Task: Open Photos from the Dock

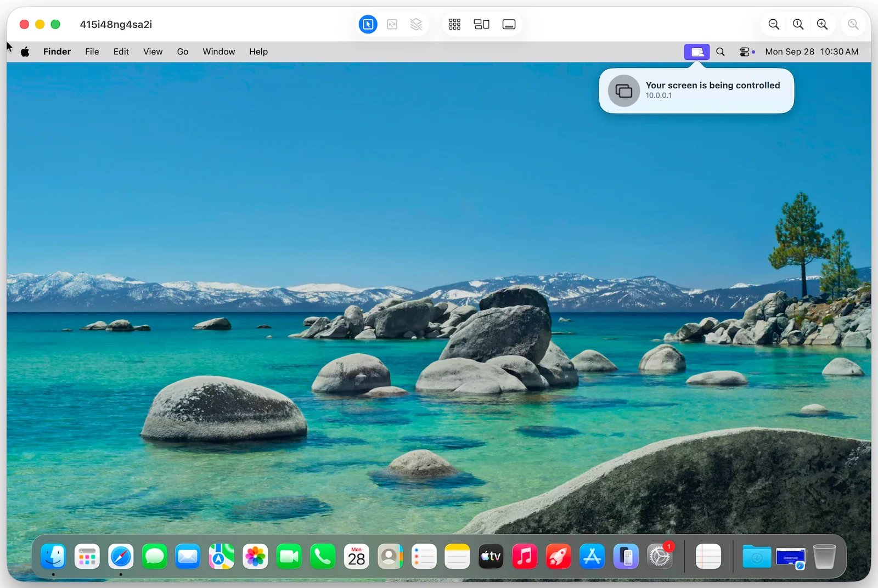Action: [255, 557]
